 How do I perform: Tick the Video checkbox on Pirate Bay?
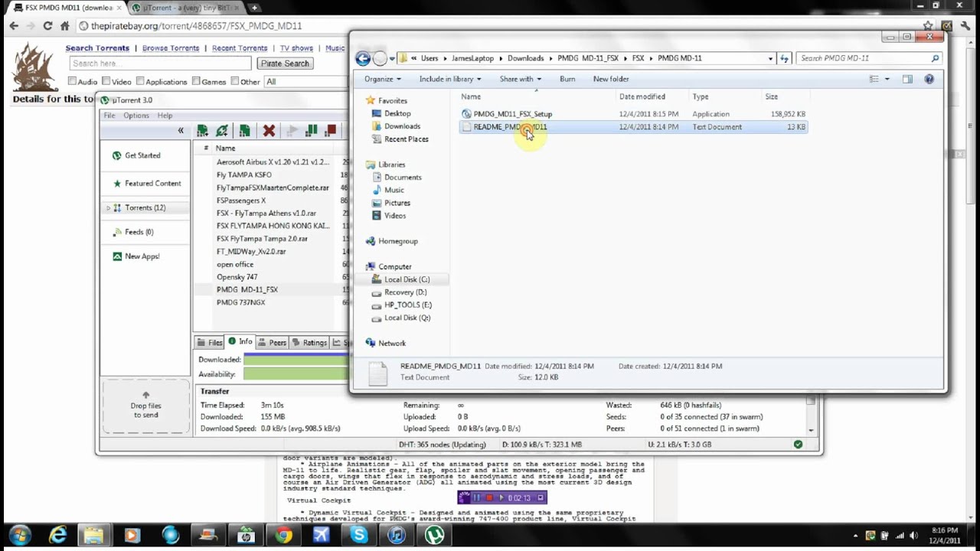(106, 81)
